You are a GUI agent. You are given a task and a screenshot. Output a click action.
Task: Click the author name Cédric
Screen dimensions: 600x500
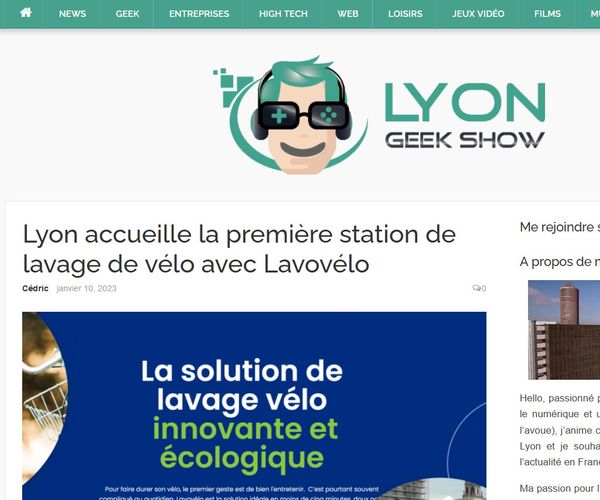(35, 288)
